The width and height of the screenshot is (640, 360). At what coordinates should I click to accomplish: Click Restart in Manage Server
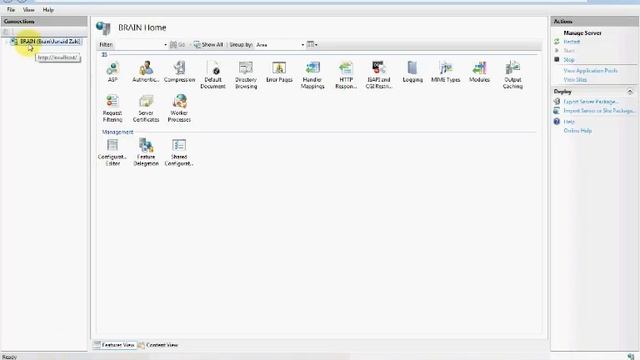point(571,42)
